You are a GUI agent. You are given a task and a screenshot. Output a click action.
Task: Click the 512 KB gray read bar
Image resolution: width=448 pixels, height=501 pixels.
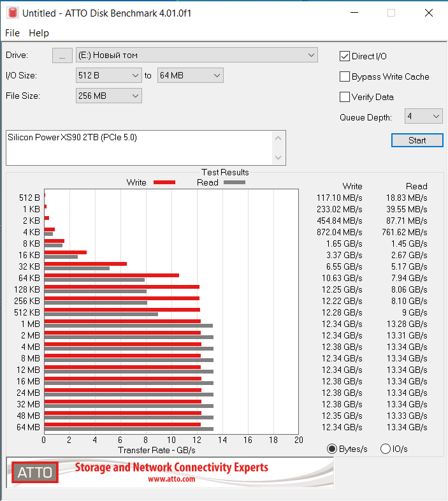pos(101,314)
